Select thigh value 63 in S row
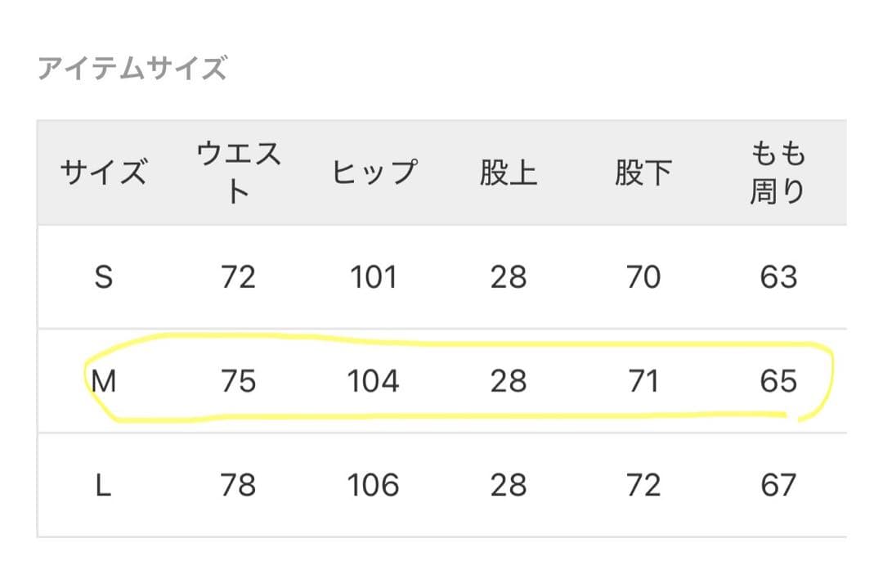The height and width of the screenshot is (588, 883). click(778, 277)
